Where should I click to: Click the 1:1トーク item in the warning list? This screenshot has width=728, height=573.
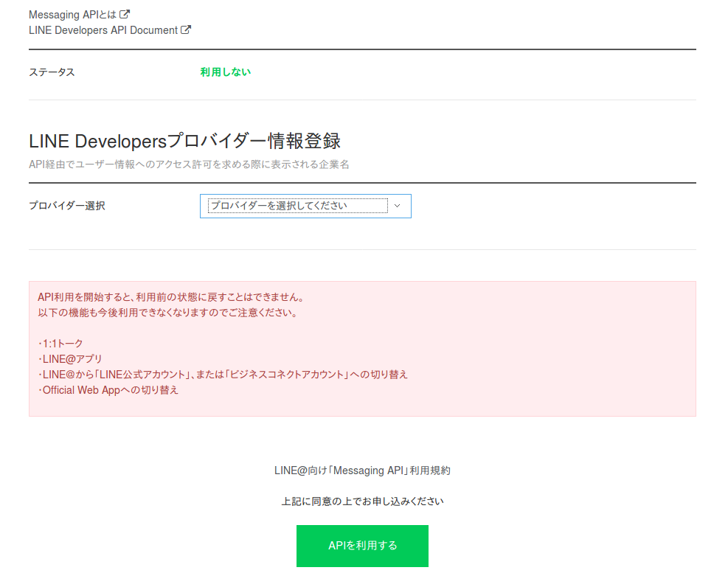pos(59,343)
